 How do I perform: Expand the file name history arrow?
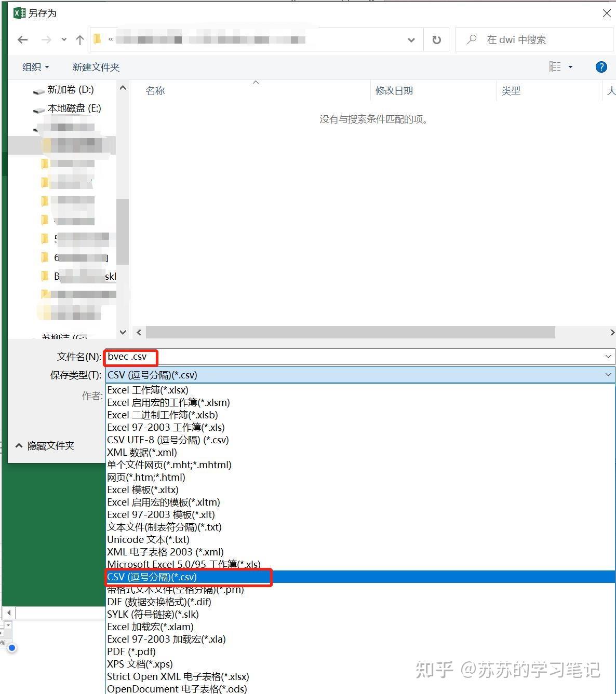click(608, 357)
